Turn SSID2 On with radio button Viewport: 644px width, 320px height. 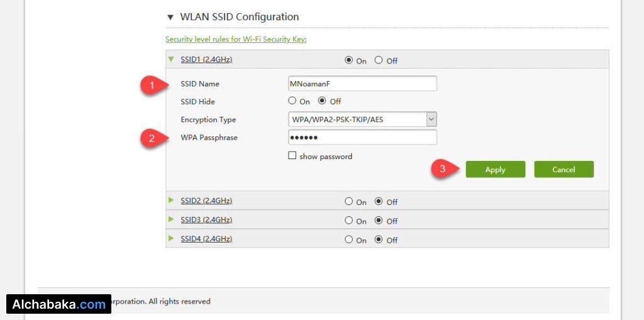(348, 202)
